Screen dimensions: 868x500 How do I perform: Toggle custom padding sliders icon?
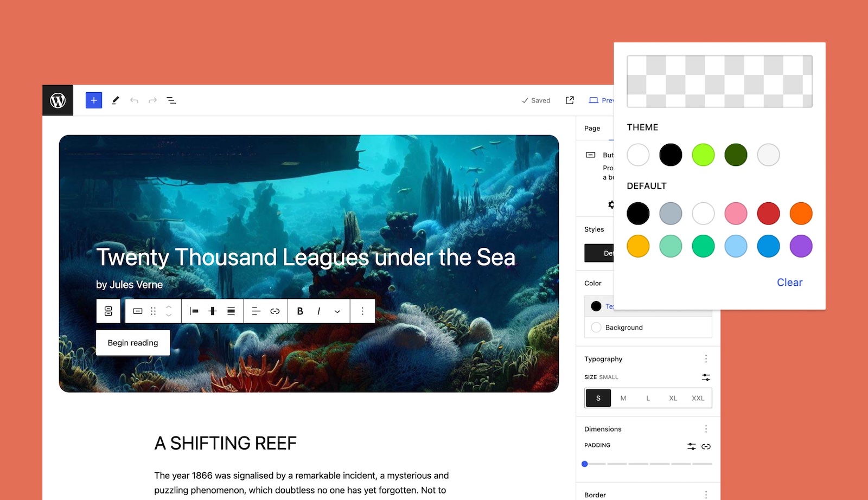pyautogui.click(x=691, y=446)
